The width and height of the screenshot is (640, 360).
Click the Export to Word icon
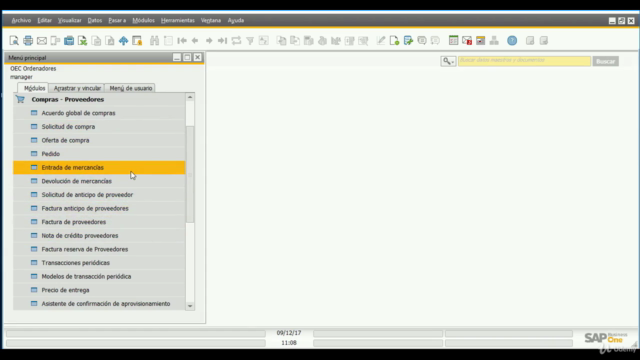coord(96,40)
